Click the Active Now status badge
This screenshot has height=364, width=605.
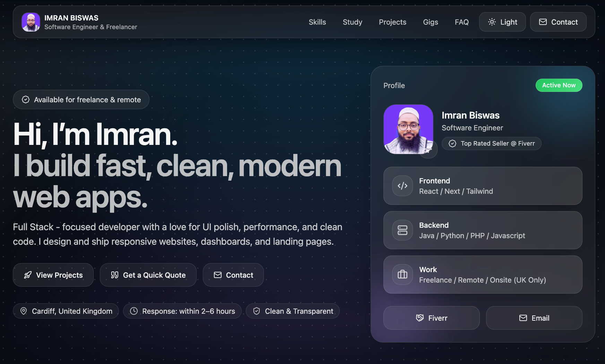(559, 85)
